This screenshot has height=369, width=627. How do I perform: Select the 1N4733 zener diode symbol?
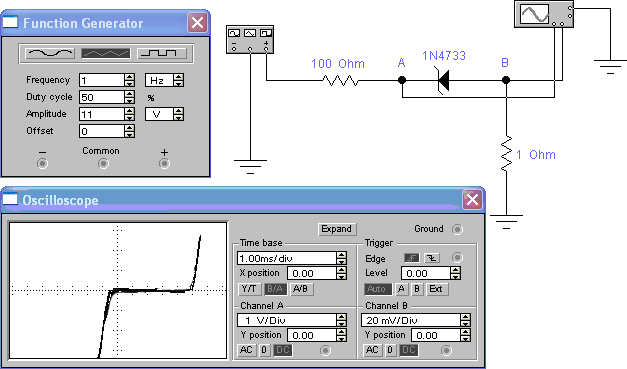coord(443,80)
